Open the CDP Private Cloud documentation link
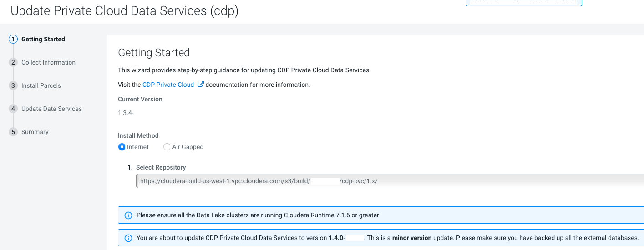This screenshot has height=250, width=644. 168,85
